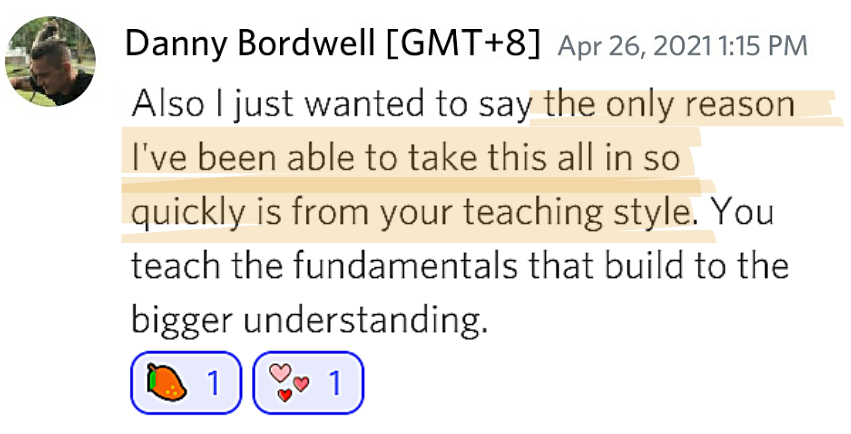
Task: Toggle the mango emoji reaction
Action: tap(186, 383)
